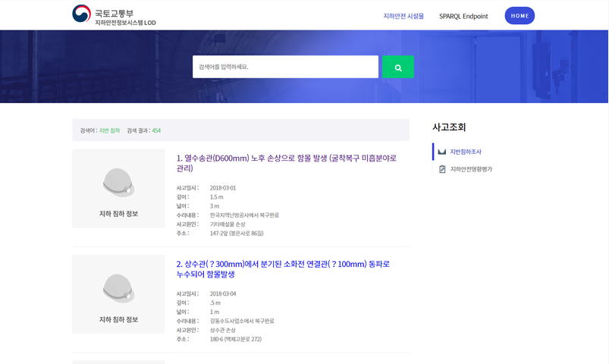The width and height of the screenshot is (609, 364).
Task: Click the 사고조회 sidebar heading
Action: tap(449, 127)
